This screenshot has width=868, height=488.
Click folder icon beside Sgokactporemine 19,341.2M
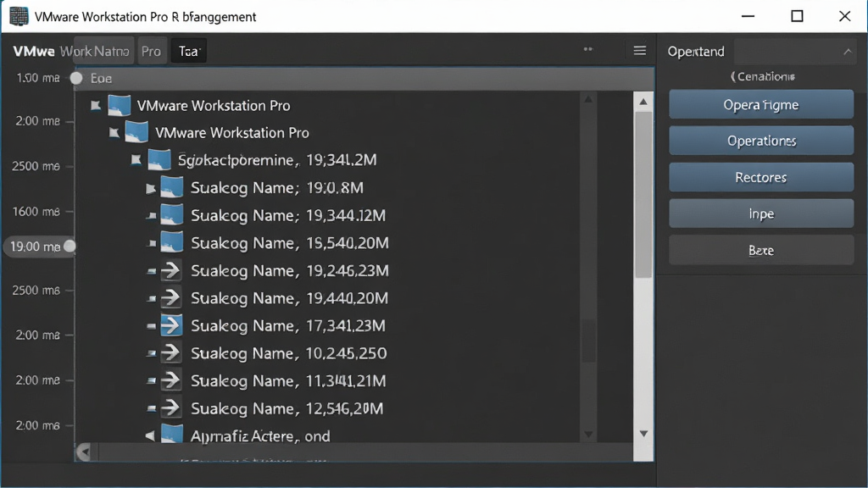click(x=159, y=160)
